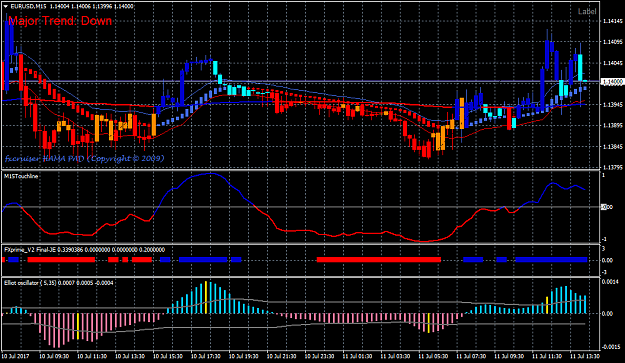The width and height of the screenshot is (625, 363).
Task: Click the '11 Jul 05:30' time label
Action: click(x=433, y=356)
